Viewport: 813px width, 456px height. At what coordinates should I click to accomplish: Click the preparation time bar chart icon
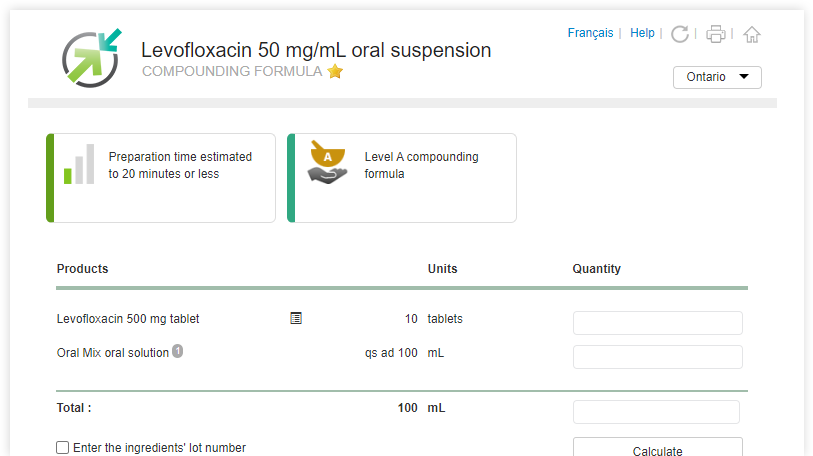coord(79,165)
